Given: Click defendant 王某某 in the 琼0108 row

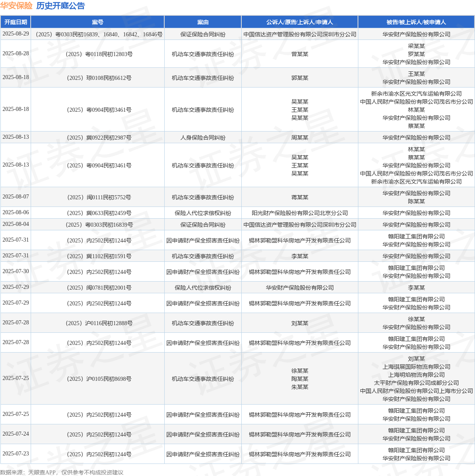Looking at the screenshot, I should point(416,74).
